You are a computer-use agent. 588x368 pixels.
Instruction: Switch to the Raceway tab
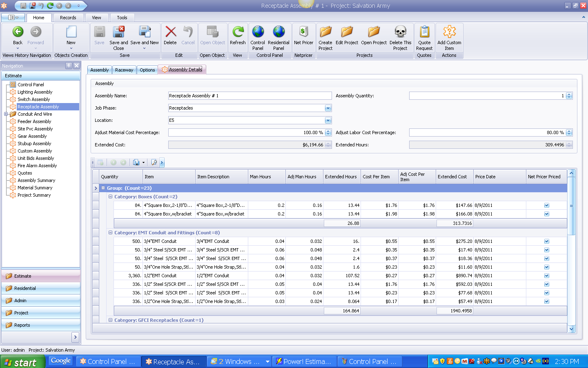[124, 70]
